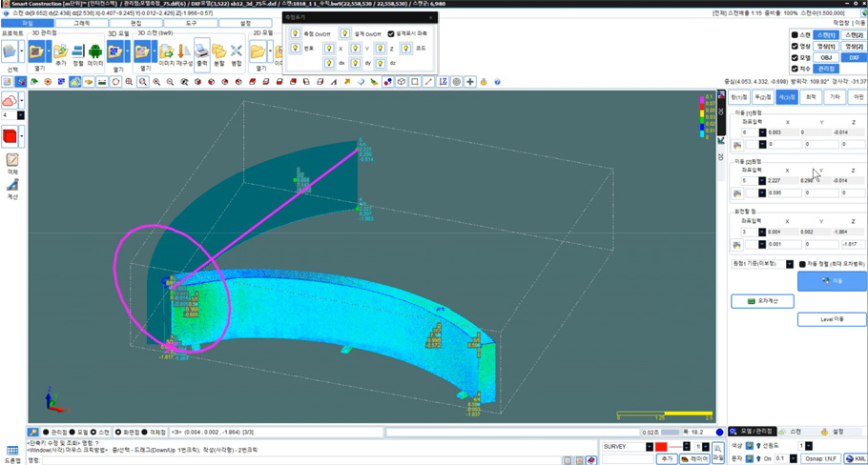Screen dimensions: 868x465
Task: Click the 병합 merge icon
Action: (237, 52)
